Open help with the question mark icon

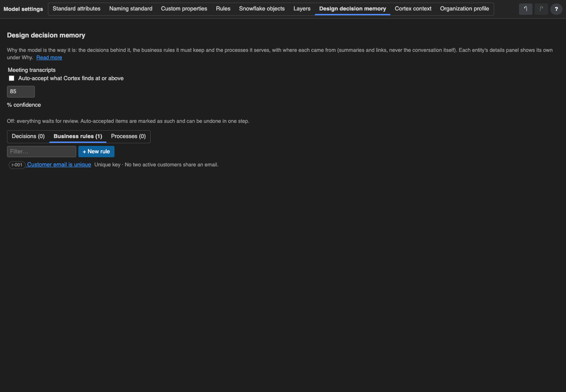pos(556,9)
